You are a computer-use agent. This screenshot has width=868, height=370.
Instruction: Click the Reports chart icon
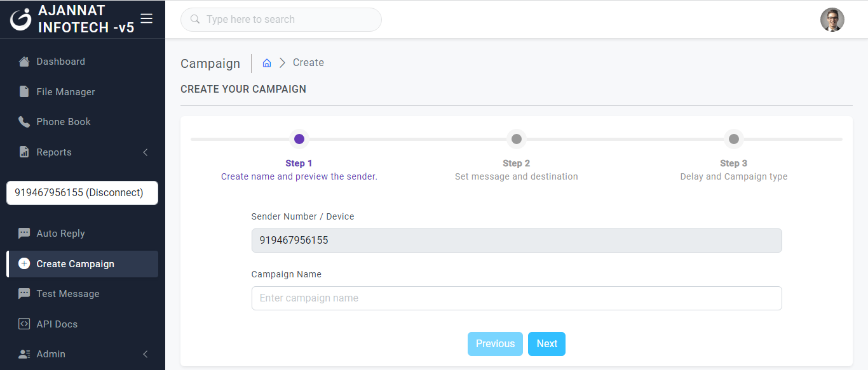coord(24,152)
